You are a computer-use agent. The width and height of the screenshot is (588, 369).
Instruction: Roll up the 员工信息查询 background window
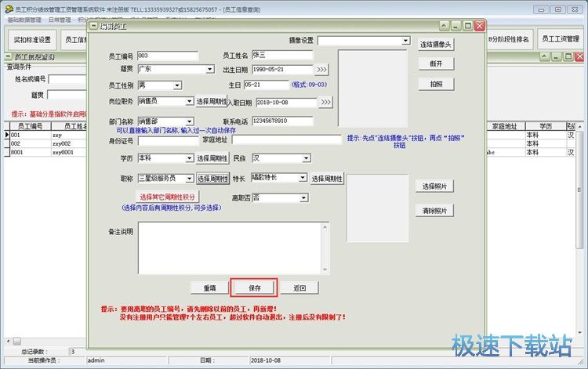[545, 57]
